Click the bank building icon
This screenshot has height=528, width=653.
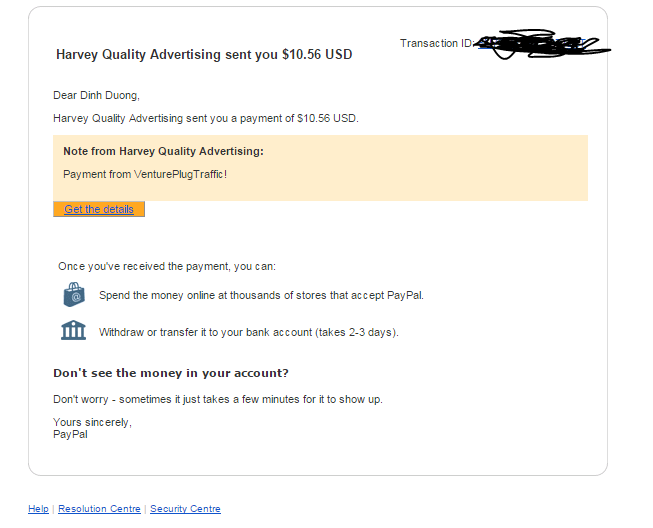pos(74,331)
